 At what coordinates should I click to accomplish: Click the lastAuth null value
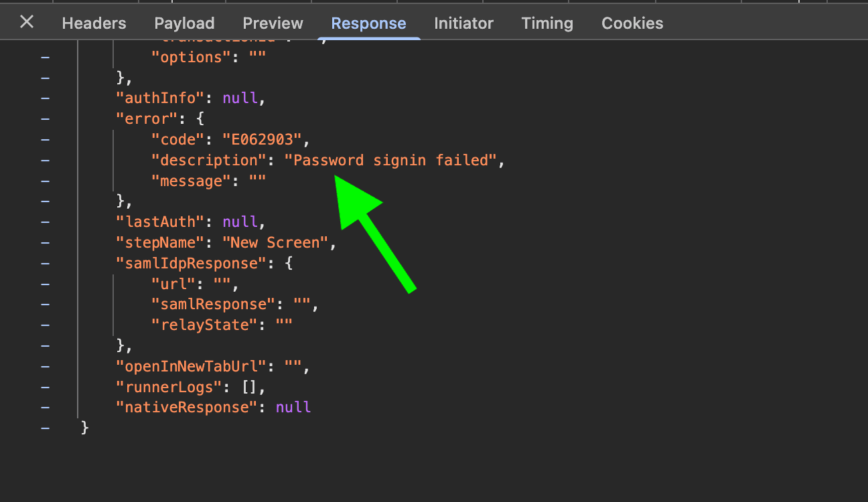[240, 222]
